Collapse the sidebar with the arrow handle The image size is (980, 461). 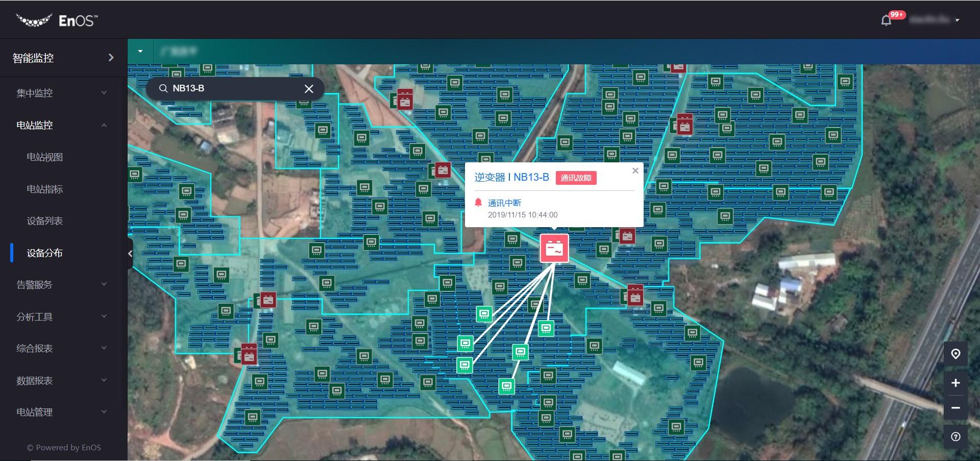pyautogui.click(x=130, y=253)
